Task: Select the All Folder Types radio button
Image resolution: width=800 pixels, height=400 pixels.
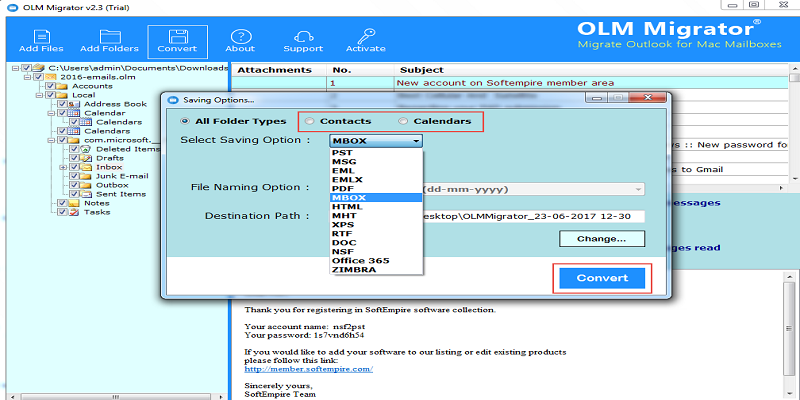Action: pyautogui.click(x=184, y=121)
